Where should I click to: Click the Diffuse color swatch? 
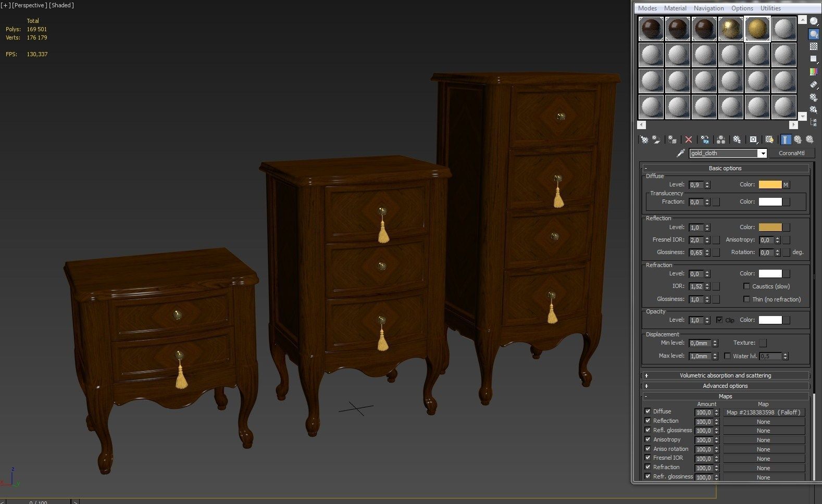pos(770,185)
